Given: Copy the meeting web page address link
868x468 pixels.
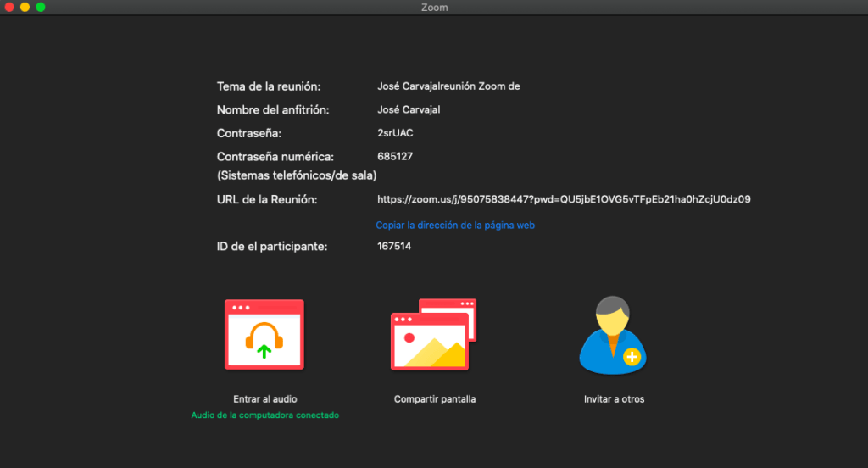Looking at the screenshot, I should point(455,226).
